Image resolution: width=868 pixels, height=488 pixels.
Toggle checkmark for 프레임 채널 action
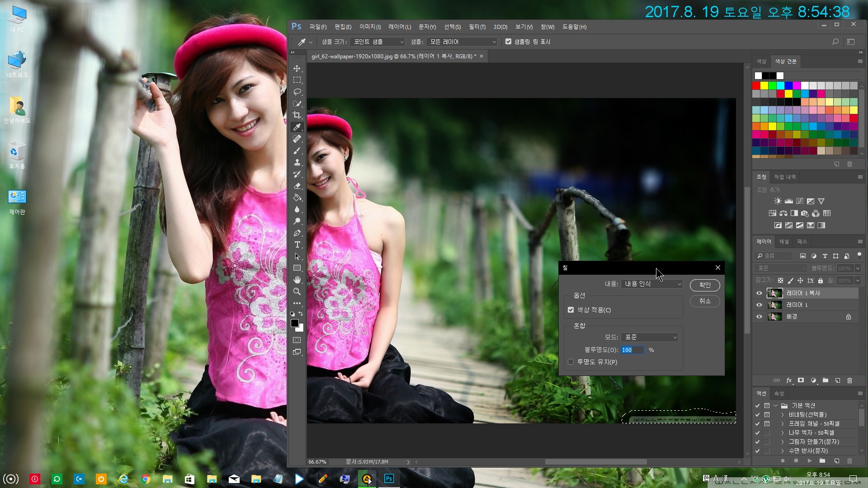point(757,424)
